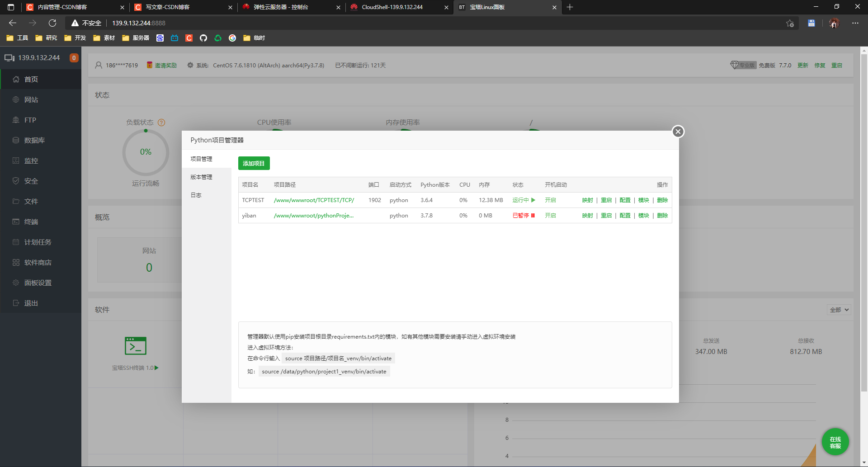Image resolution: width=868 pixels, height=467 pixels.
Task: Click the 更新 link in top bar
Action: pos(803,65)
